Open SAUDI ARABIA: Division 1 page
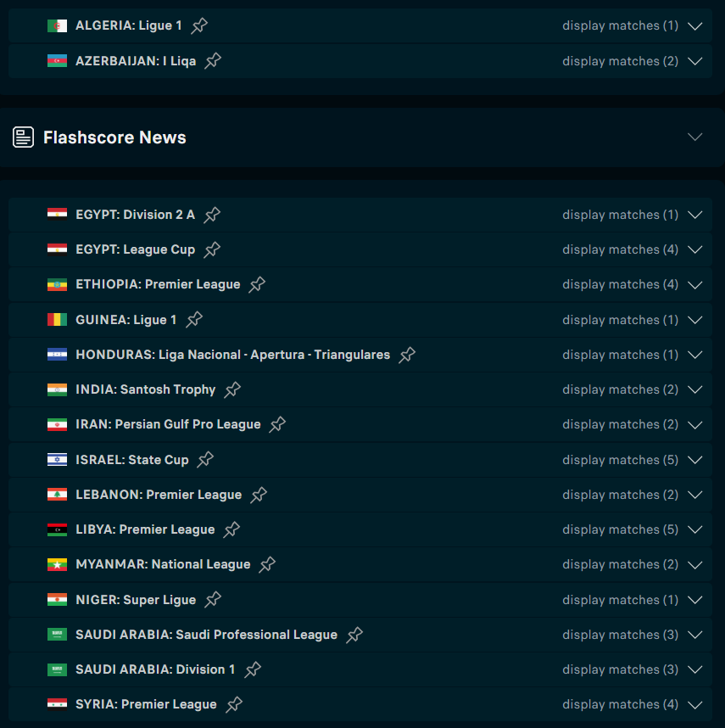The image size is (725, 728). pos(155,669)
